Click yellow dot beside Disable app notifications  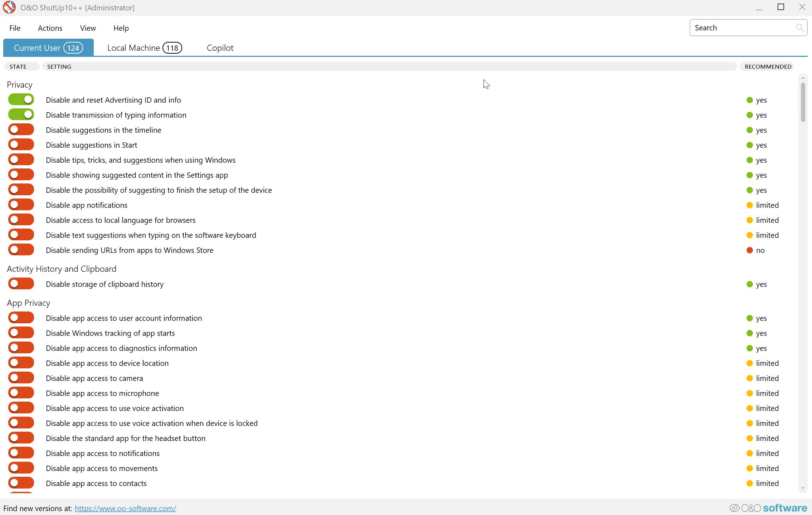pos(750,205)
